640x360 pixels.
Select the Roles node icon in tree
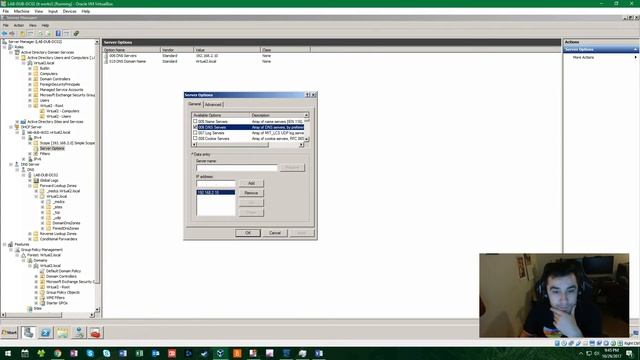coord(11,47)
